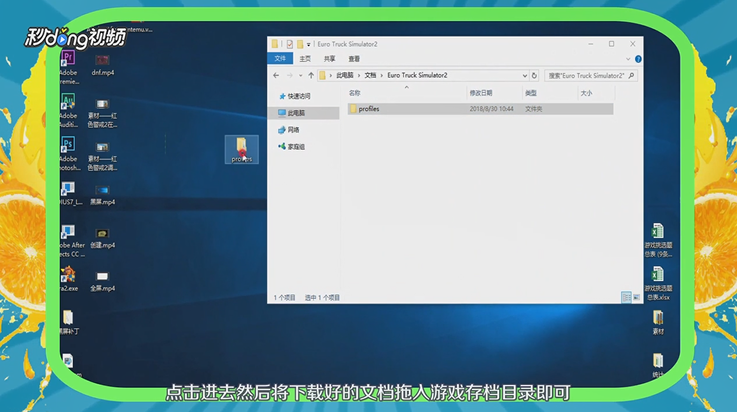Image resolution: width=737 pixels, height=412 pixels.
Task: Select the HUS7_L desktop shortcut
Action: point(71,194)
